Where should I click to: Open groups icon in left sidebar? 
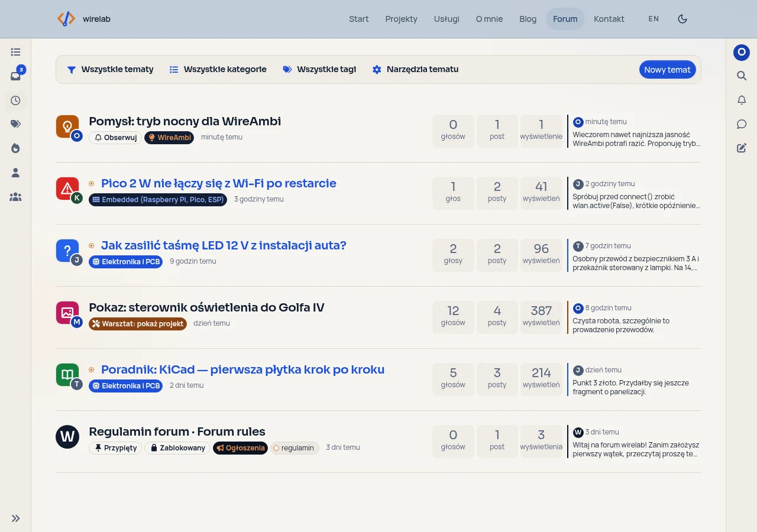pos(15,197)
